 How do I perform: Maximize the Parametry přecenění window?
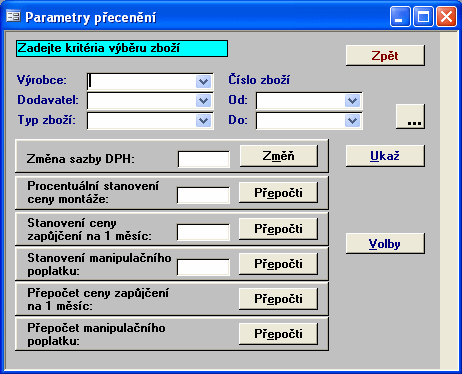tap(423, 17)
